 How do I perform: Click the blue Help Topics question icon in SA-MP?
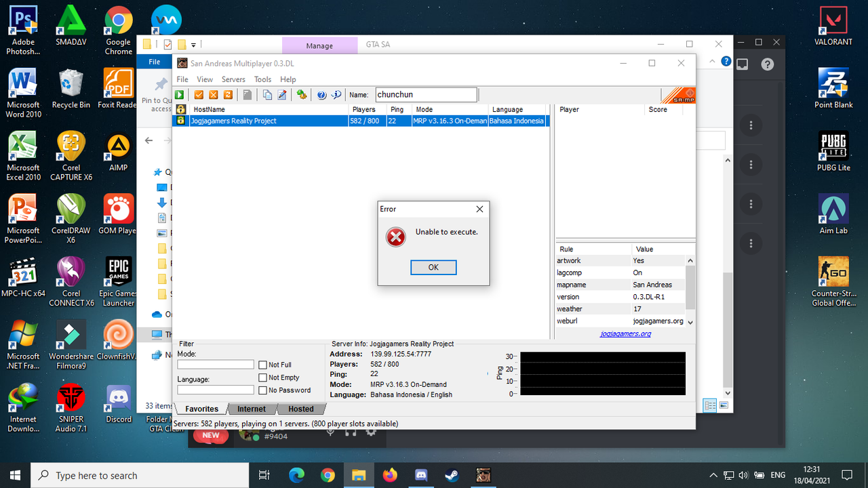(x=321, y=95)
